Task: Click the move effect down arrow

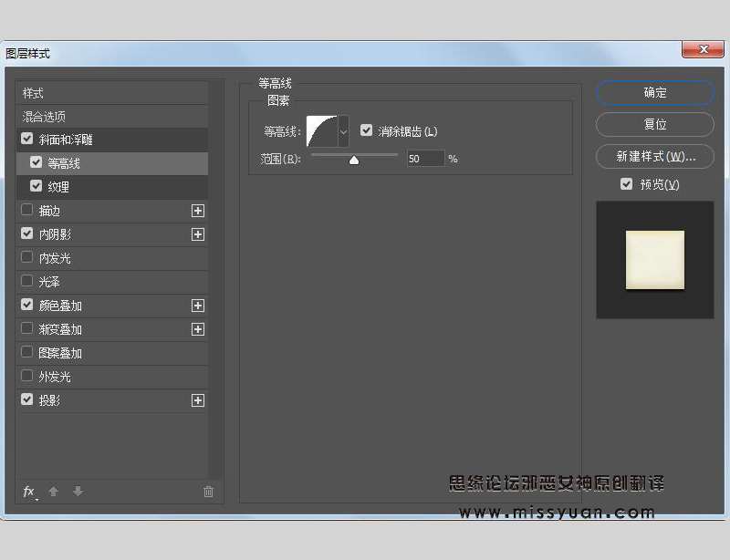Action: pyautogui.click(x=78, y=492)
